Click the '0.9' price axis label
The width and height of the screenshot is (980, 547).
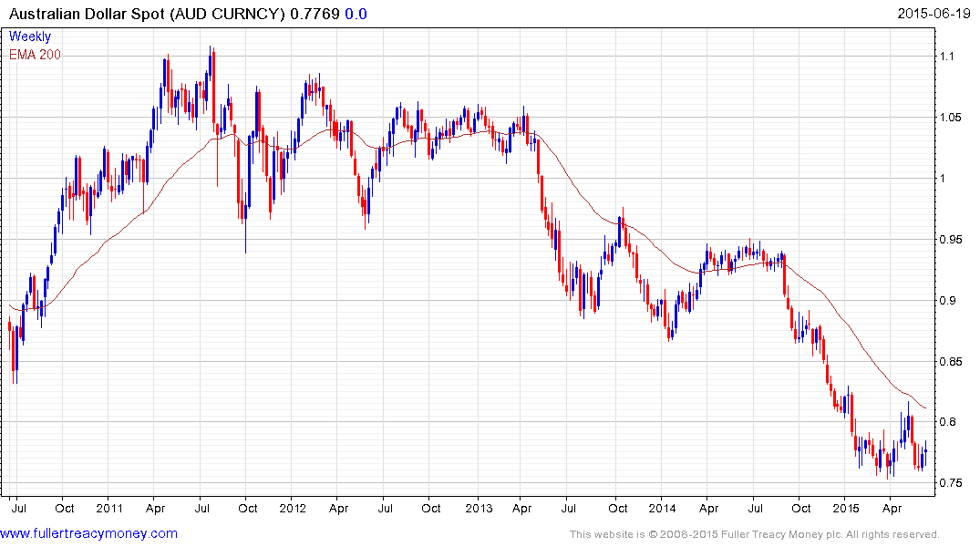[947, 301]
